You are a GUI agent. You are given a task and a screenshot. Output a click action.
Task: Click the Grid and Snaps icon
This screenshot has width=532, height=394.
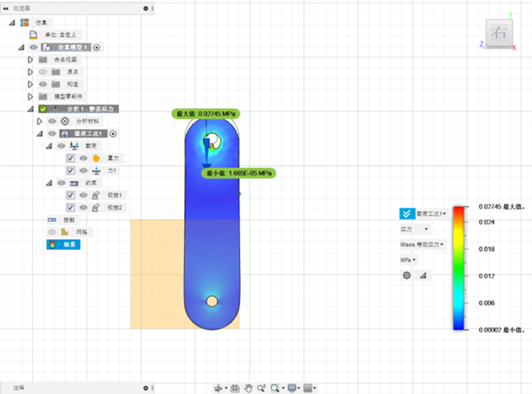[309, 388]
